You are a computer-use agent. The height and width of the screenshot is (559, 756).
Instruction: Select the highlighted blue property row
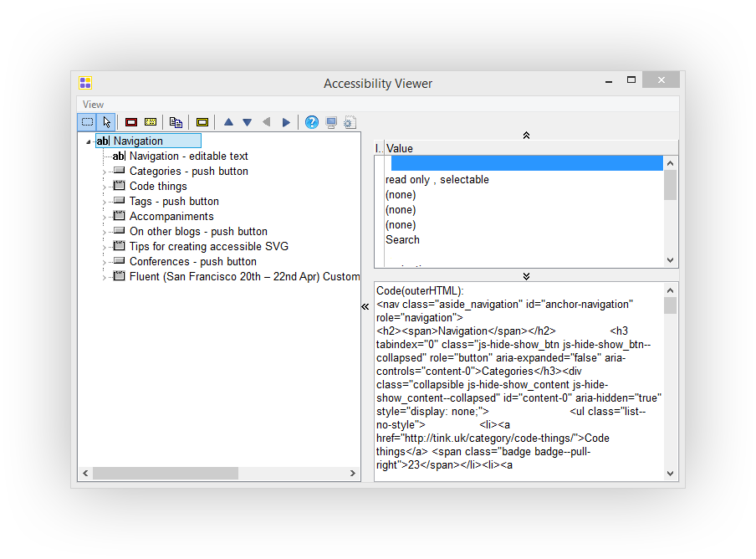[527, 163]
